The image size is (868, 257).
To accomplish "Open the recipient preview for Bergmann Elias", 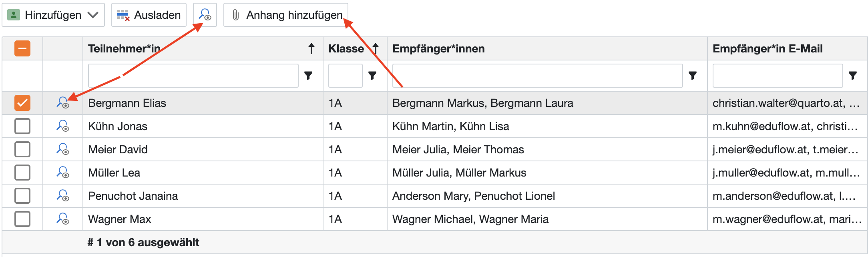I will [x=63, y=103].
